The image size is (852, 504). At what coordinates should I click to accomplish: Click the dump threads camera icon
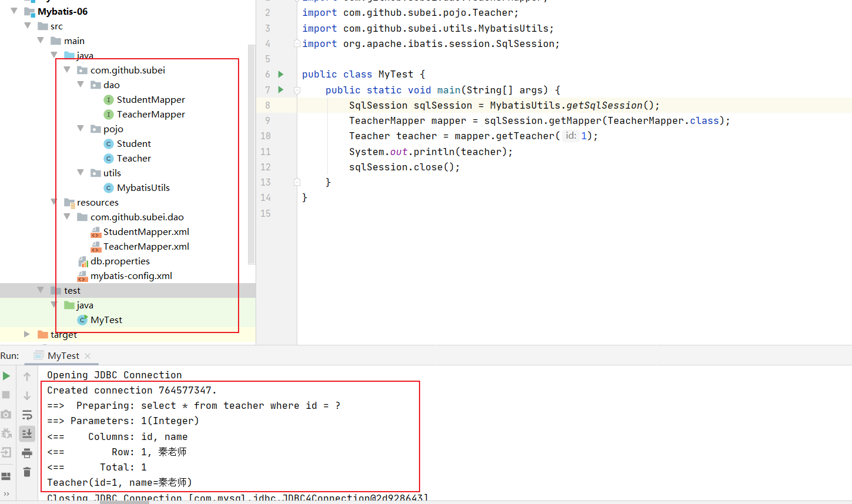[6, 414]
